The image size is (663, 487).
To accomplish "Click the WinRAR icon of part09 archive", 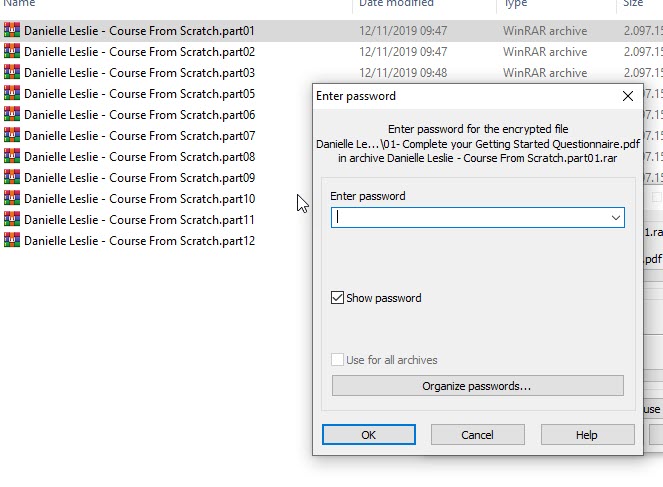I will 12,178.
